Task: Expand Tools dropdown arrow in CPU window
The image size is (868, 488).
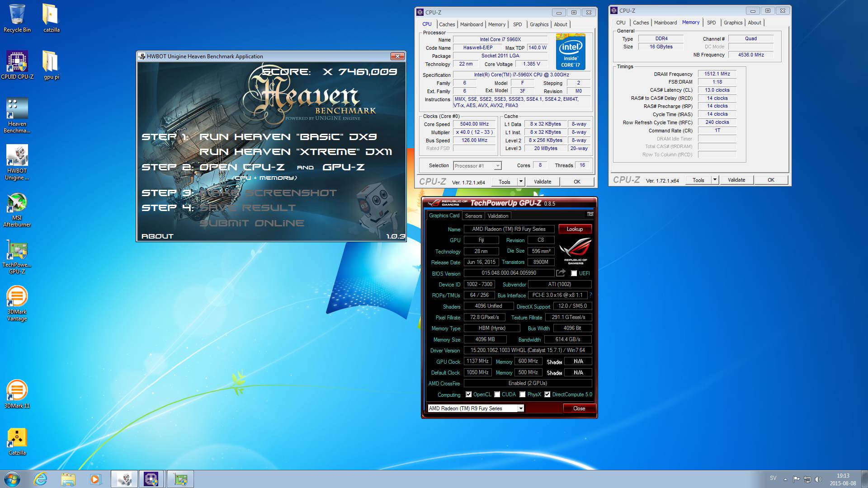Action: tap(521, 182)
